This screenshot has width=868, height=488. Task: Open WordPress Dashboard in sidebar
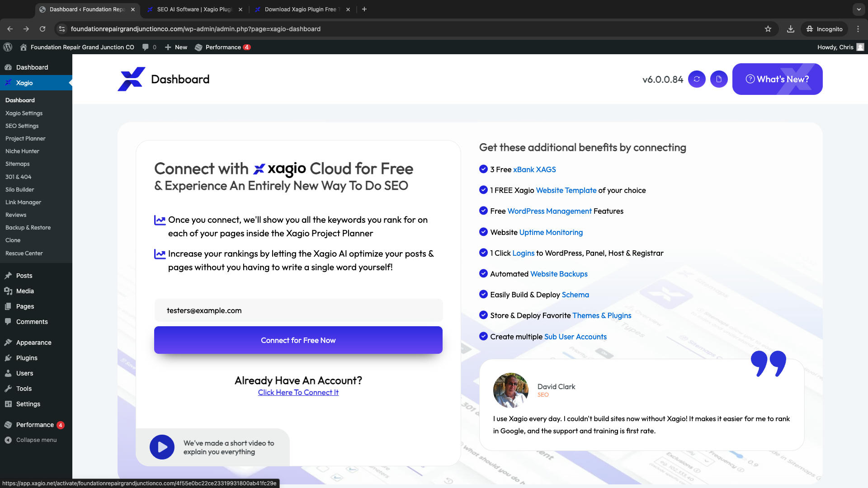tap(36, 67)
